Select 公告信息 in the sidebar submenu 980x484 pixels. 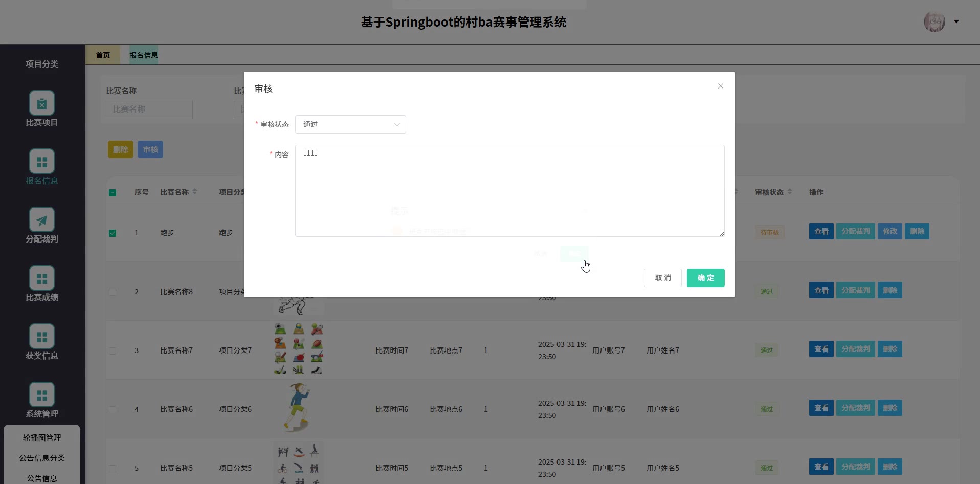pos(42,479)
